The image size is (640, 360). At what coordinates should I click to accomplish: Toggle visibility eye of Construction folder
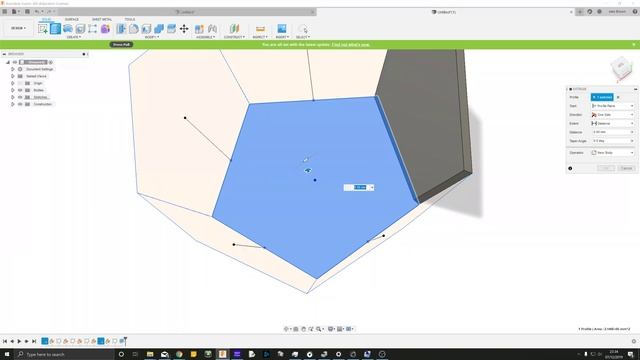(20, 104)
